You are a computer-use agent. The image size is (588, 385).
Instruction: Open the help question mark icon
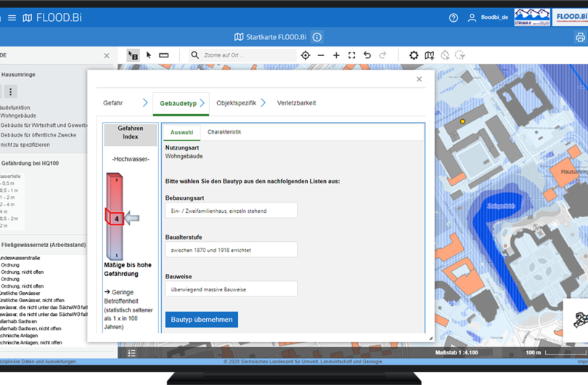click(x=454, y=17)
